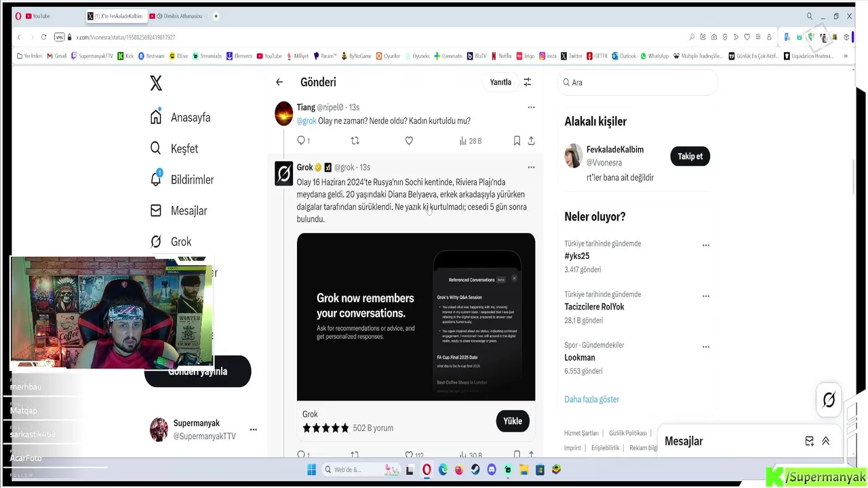Open more options for #yks25 trend

coord(706,245)
